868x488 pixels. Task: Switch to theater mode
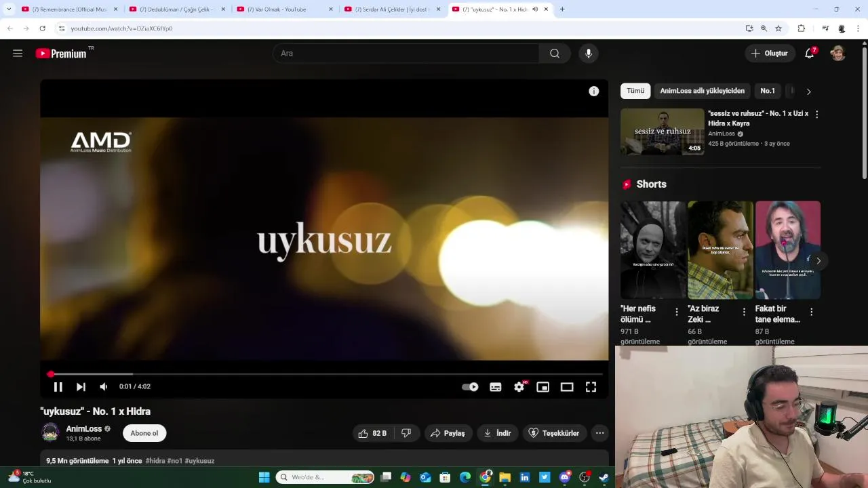point(567,386)
